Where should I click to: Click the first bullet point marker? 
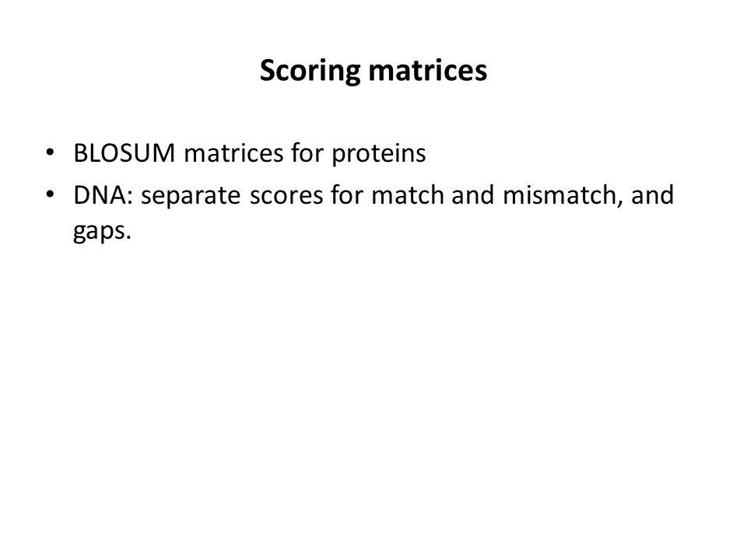coord(50,153)
